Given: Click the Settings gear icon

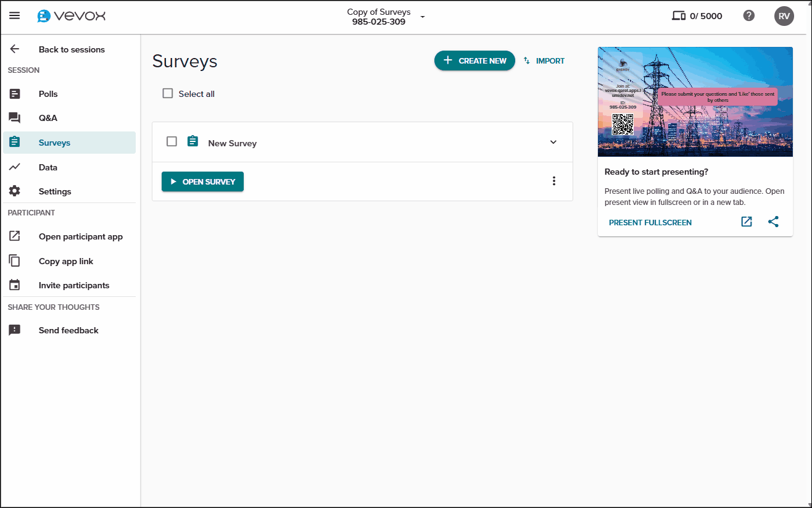Looking at the screenshot, I should pyautogui.click(x=14, y=191).
